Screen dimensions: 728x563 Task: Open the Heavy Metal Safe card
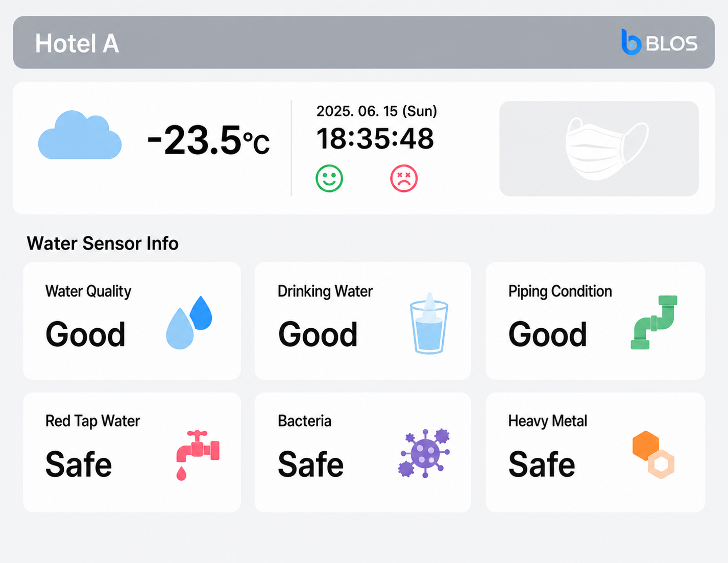595,452
